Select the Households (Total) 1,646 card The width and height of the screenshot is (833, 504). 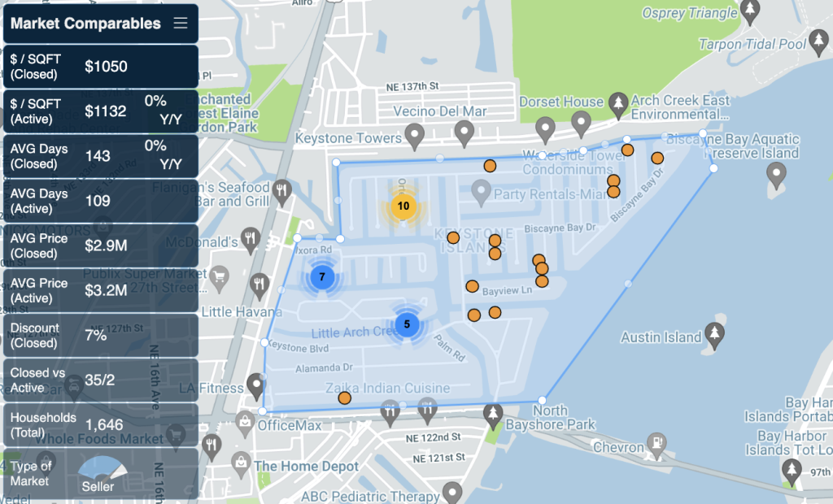coord(101,425)
